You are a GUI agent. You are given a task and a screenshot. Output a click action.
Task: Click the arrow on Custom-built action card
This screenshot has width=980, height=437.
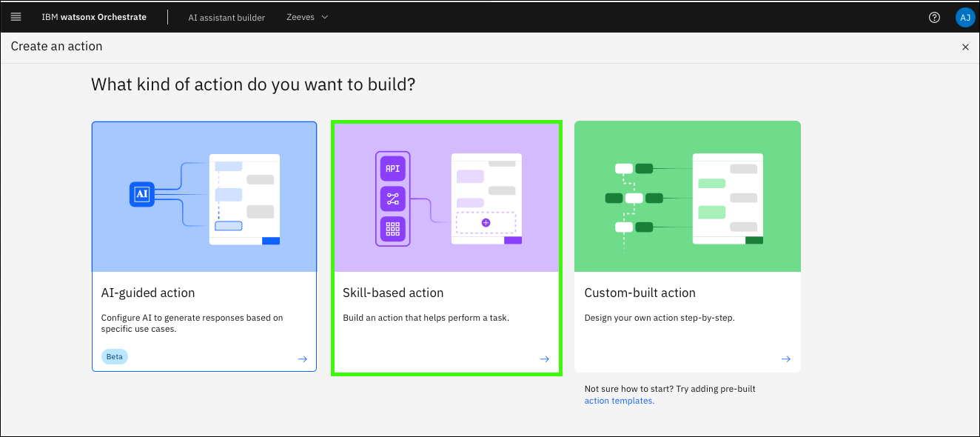tap(785, 359)
